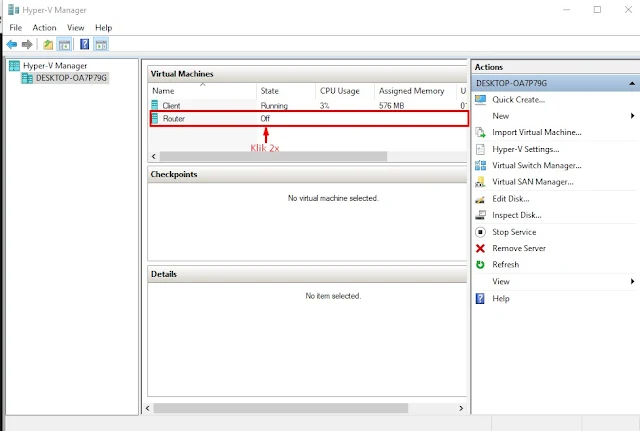
Task: Click the red X Remove Server icon
Action: point(480,248)
